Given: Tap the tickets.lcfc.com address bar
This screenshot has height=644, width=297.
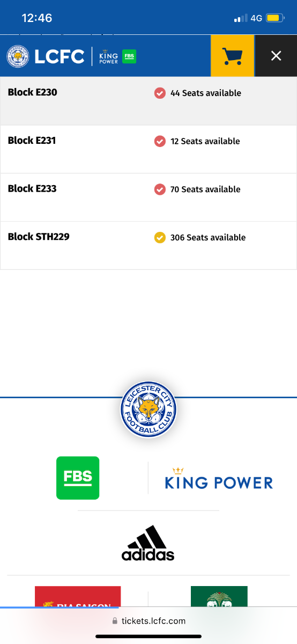Looking at the screenshot, I should 148,621.
